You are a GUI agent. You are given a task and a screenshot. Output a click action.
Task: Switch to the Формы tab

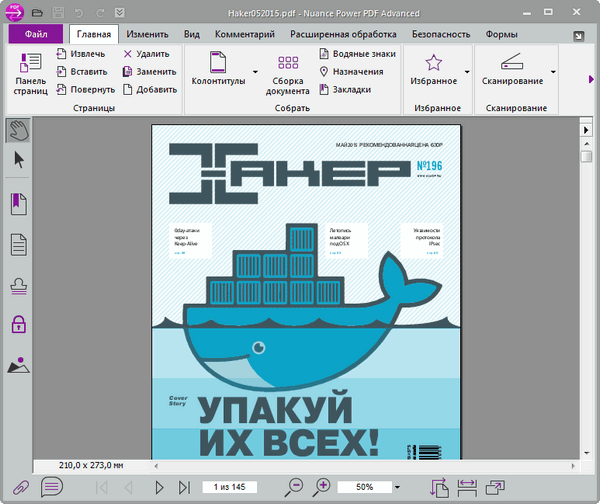(501, 34)
